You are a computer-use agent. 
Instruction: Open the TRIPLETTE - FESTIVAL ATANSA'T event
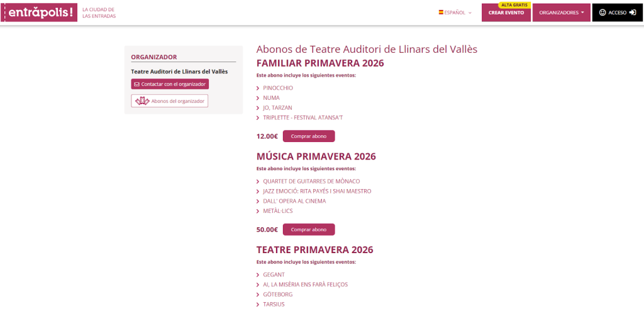pyautogui.click(x=303, y=118)
